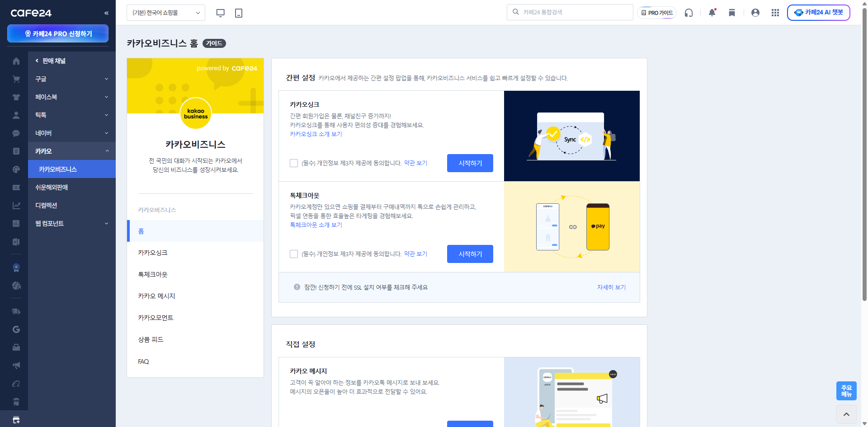This screenshot has width=868, height=427.
Task: Click palette design icon in left rail
Action: pyautogui.click(x=16, y=169)
